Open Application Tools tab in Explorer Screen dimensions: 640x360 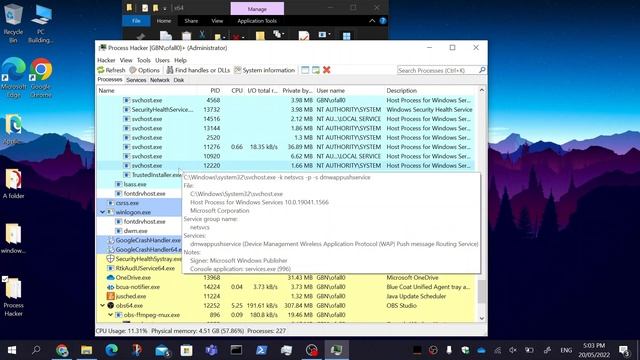pyautogui.click(x=257, y=21)
